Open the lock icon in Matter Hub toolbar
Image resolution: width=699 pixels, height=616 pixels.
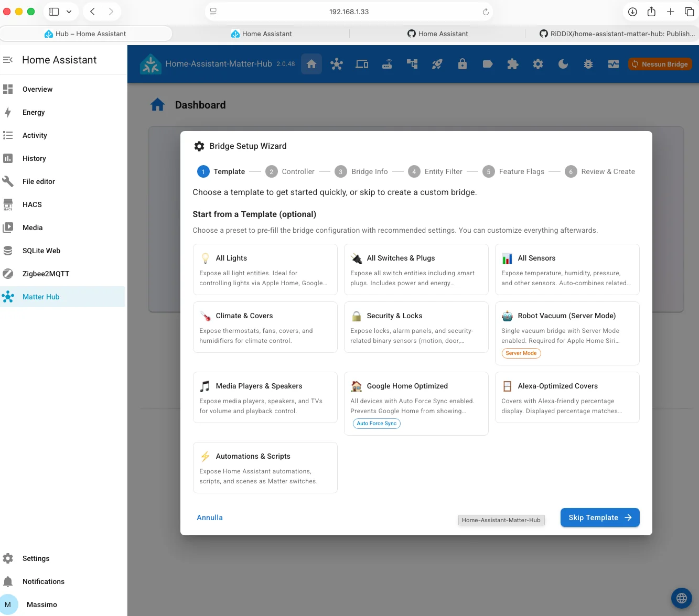click(x=463, y=64)
